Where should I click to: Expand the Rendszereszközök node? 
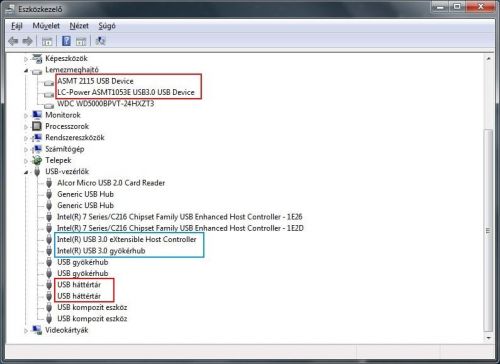point(26,138)
